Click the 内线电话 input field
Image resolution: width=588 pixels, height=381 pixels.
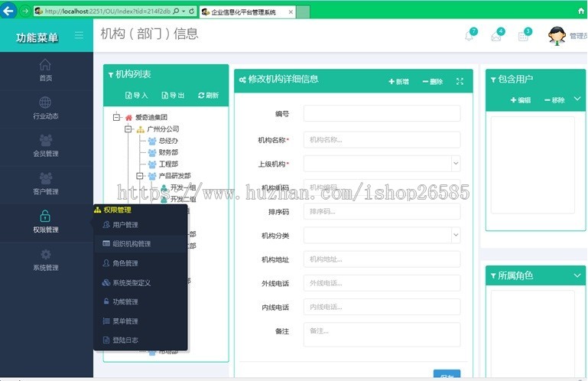(x=382, y=307)
